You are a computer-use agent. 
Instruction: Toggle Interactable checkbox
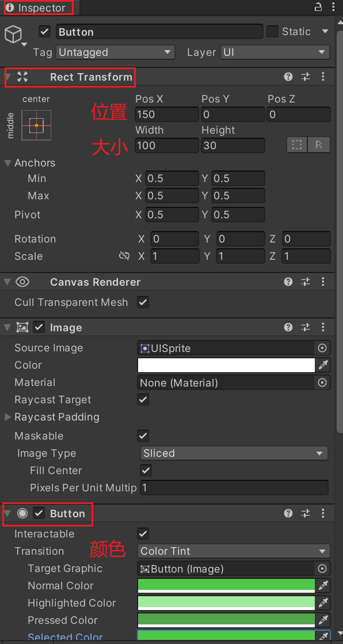click(x=143, y=534)
